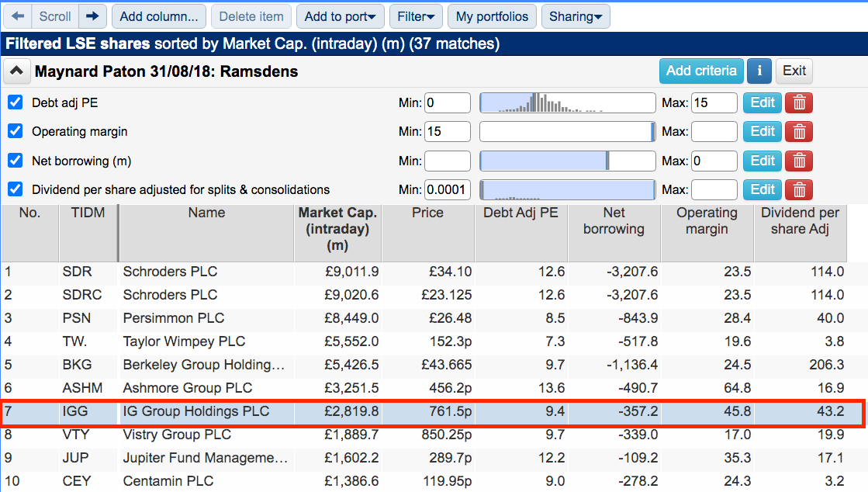Delete the Dividend per share criterion
Viewport: 868px width, 492px height.
click(799, 190)
